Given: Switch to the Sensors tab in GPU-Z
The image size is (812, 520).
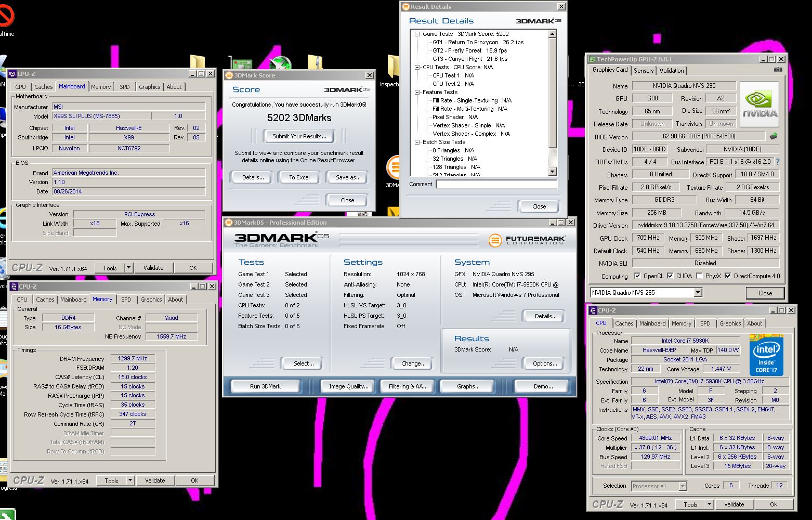Looking at the screenshot, I should (x=644, y=71).
